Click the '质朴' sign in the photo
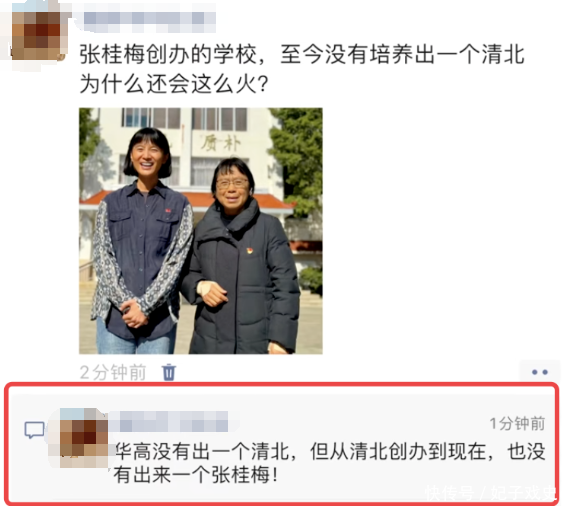 point(220,143)
